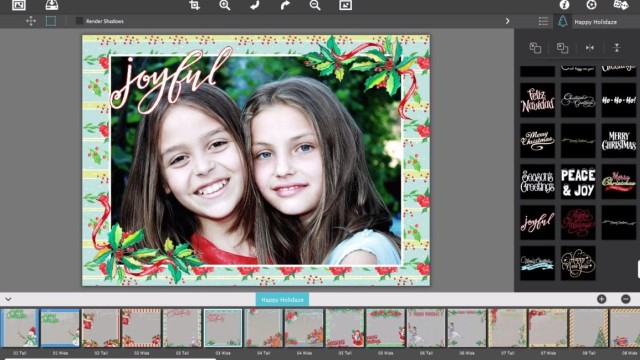Viewport: 640px width, 360px height.
Task: Collapse the frames tray with down chevron
Action: pyautogui.click(x=8, y=299)
